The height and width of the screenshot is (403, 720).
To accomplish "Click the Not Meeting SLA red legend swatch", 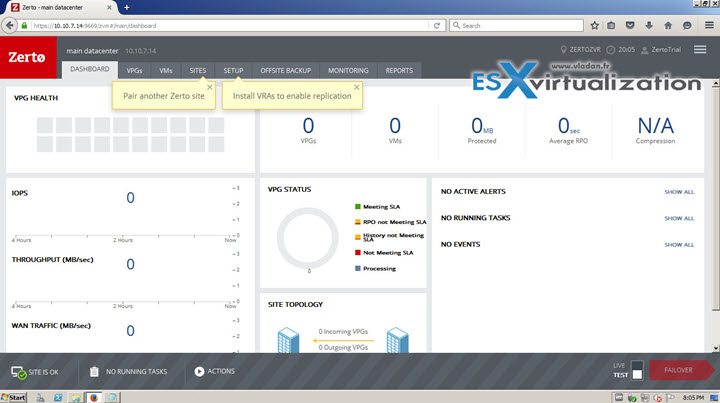I will tap(358, 252).
